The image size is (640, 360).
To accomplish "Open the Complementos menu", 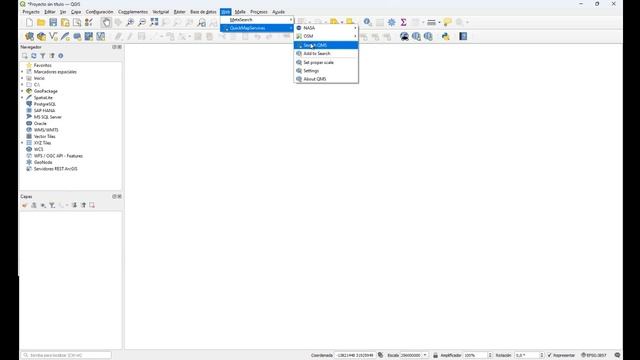I will click(x=133, y=12).
